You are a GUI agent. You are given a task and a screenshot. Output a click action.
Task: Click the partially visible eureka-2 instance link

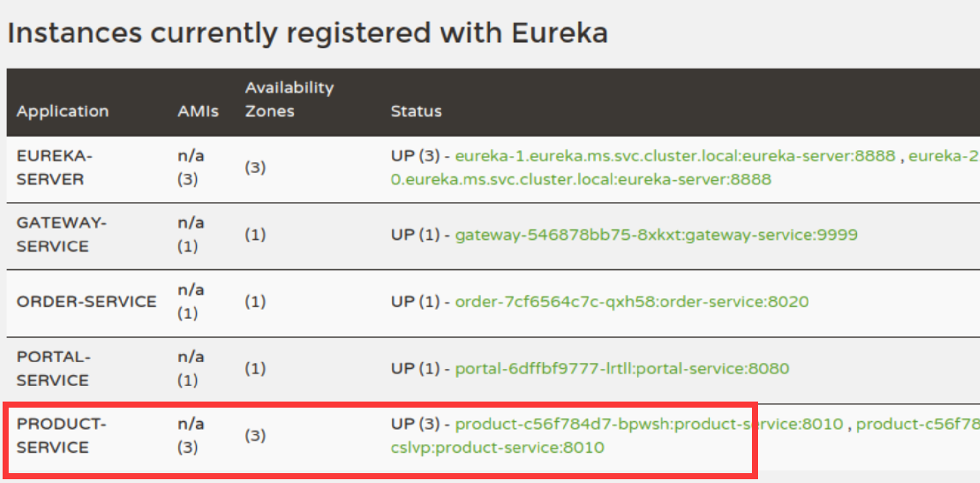943,156
